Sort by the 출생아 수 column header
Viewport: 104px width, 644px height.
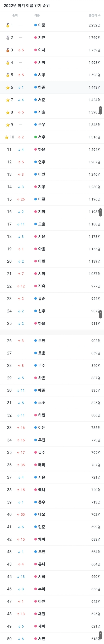(95, 15)
